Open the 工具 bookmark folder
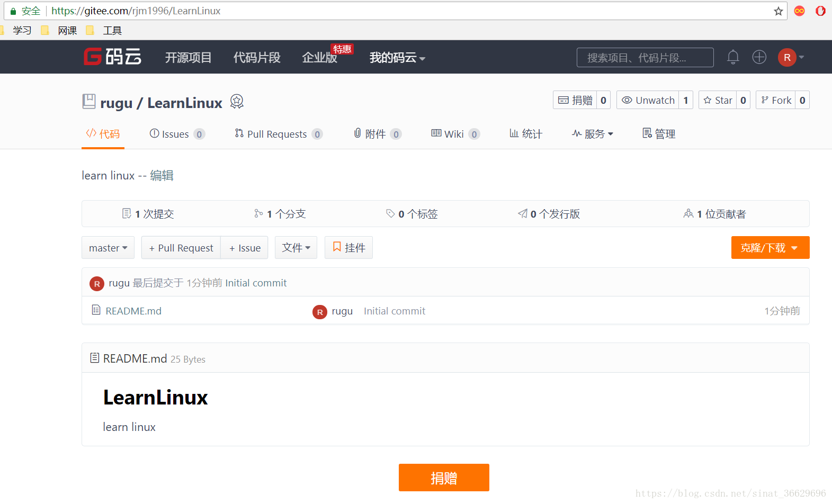This screenshot has width=832, height=504. (112, 31)
